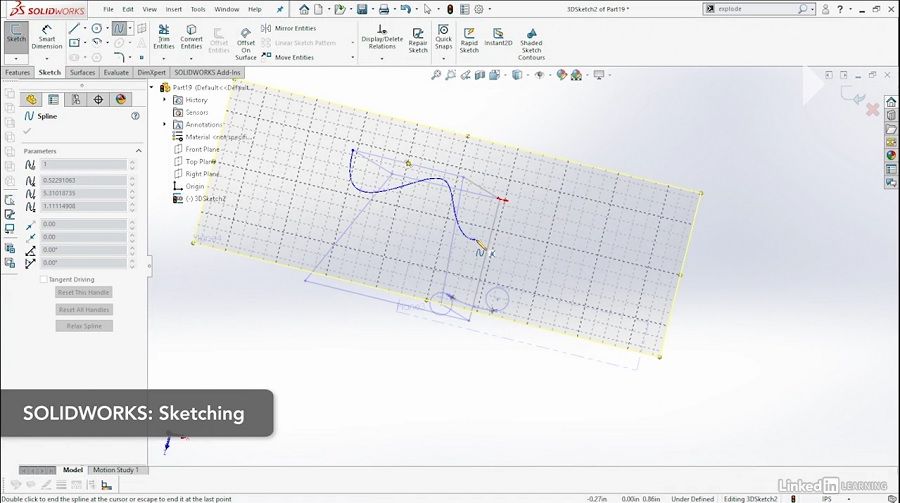The height and width of the screenshot is (503, 900).
Task: Select the Line sketch tool
Action: pos(74,28)
